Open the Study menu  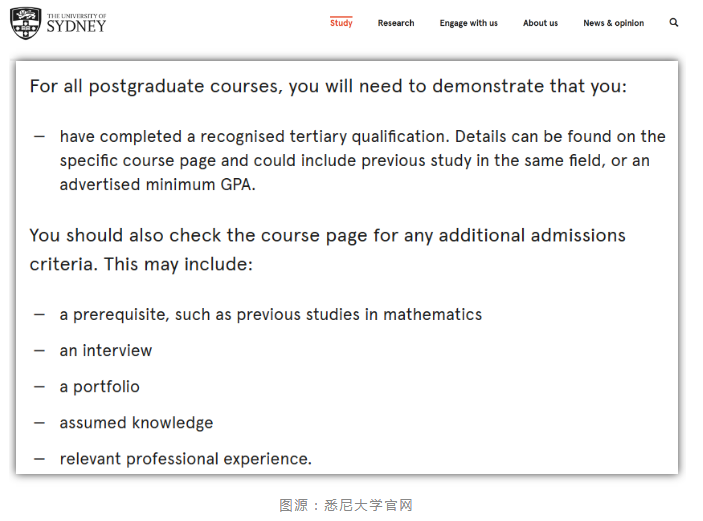pyautogui.click(x=341, y=23)
